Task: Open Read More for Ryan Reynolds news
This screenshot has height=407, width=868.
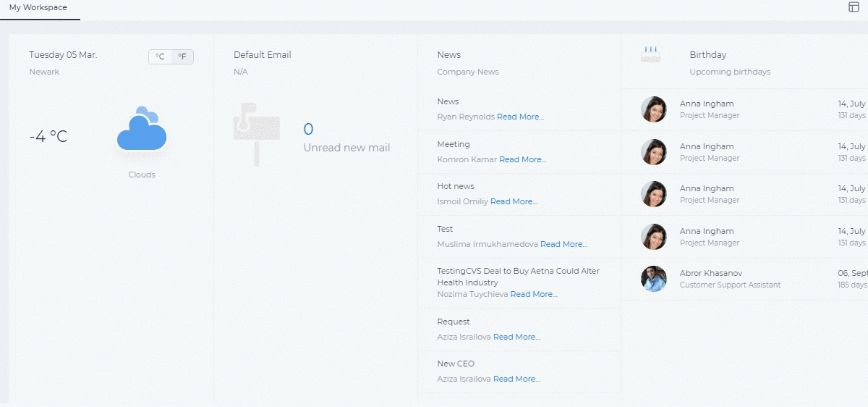Action: pos(520,117)
